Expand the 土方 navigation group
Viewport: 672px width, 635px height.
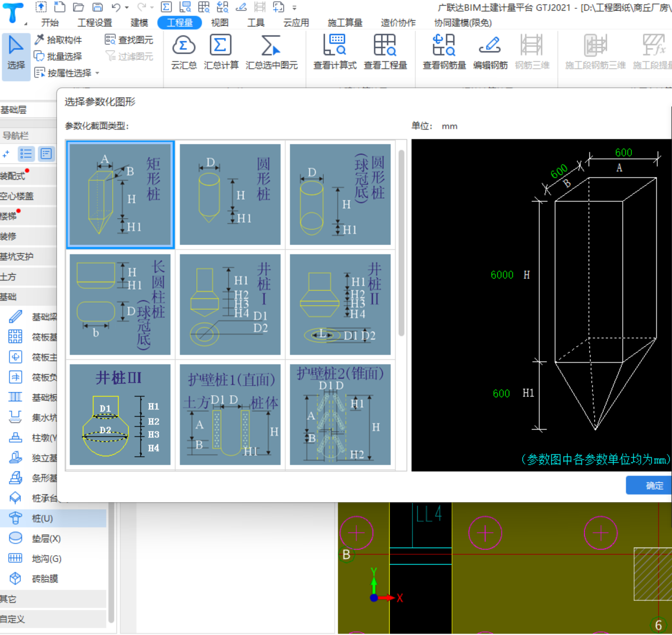[28, 277]
